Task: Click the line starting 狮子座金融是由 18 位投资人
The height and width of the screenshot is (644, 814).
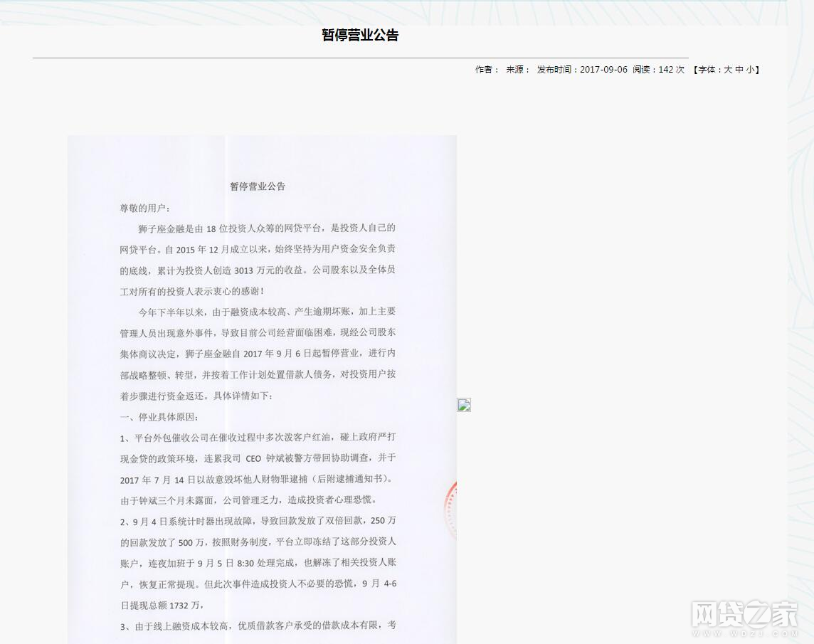Action: tap(267, 228)
